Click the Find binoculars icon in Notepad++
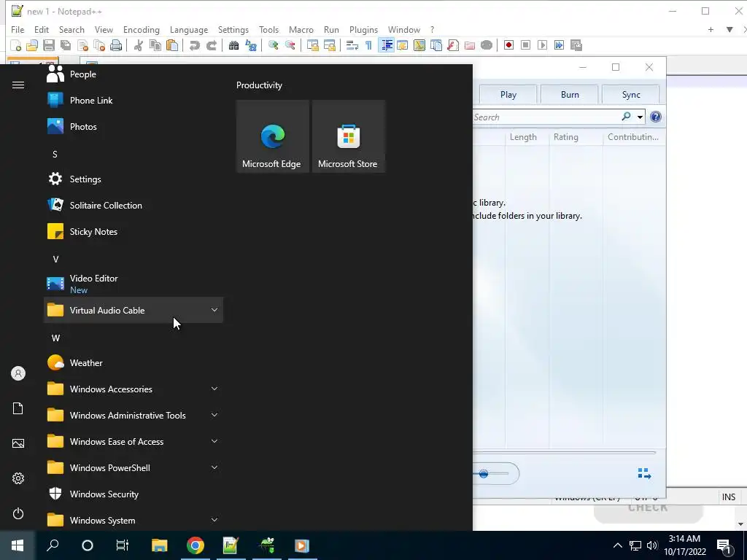The height and width of the screenshot is (560, 747). pos(233,45)
